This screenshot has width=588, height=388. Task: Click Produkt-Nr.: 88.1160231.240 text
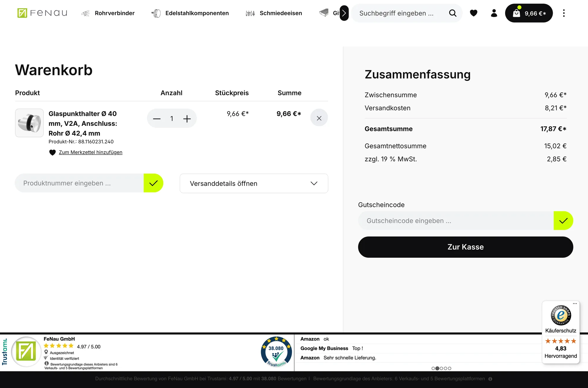(81, 142)
